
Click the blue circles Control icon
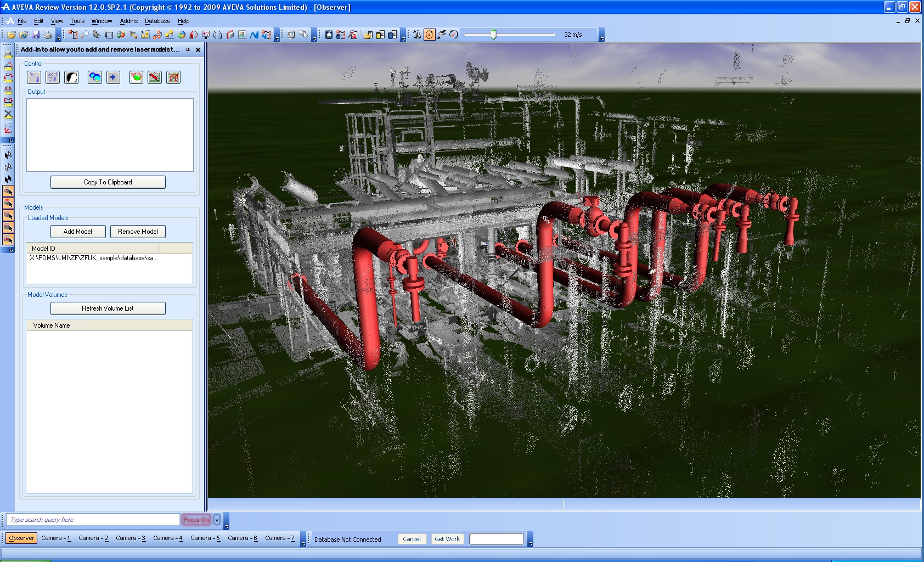[x=95, y=77]
